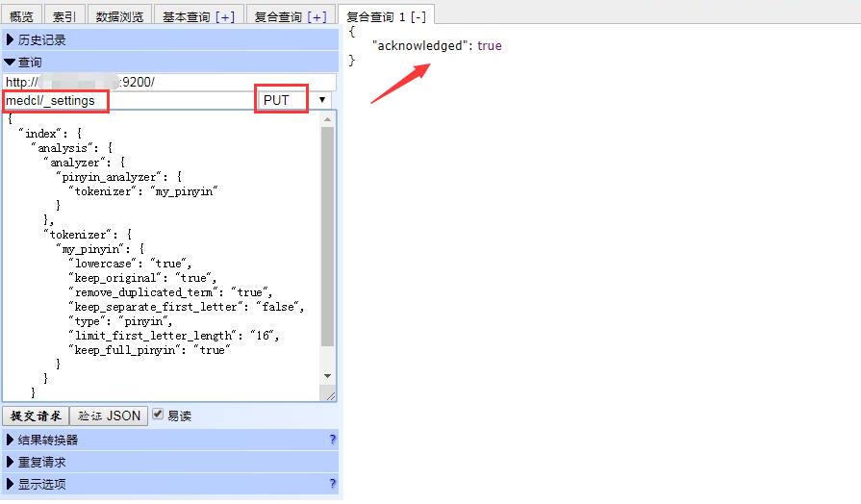
Task: Submit the request with 提交请求
Action: (36, 416)
